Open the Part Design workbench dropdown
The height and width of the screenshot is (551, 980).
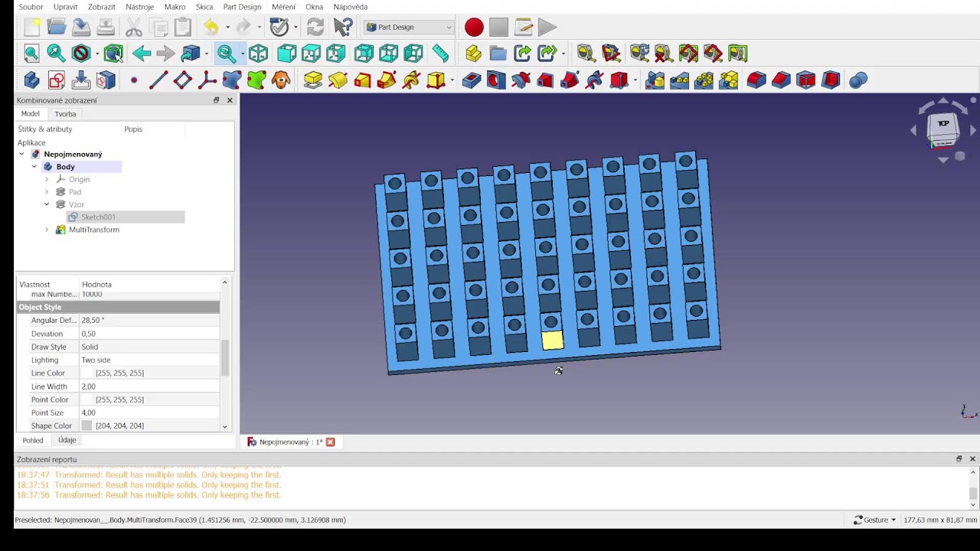pos(410,28)
